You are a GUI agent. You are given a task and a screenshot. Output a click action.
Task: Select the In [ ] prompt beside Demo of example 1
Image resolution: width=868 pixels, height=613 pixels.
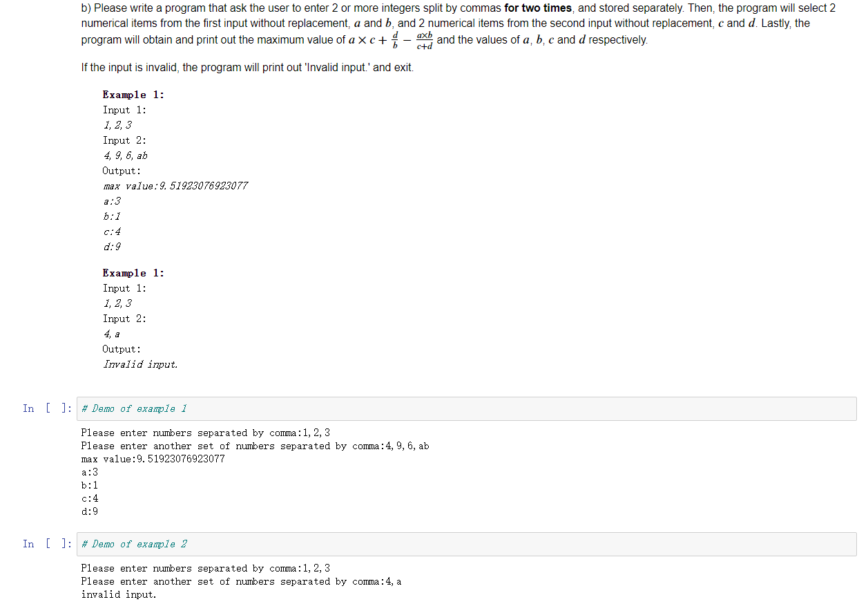tap(47, 408)
